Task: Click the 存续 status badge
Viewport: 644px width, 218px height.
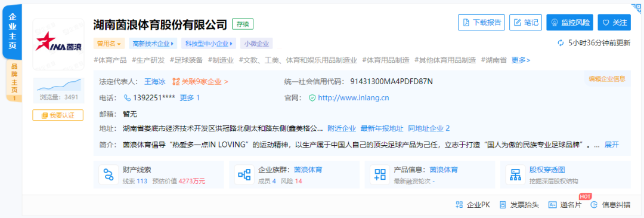Action: pos(243,24)
